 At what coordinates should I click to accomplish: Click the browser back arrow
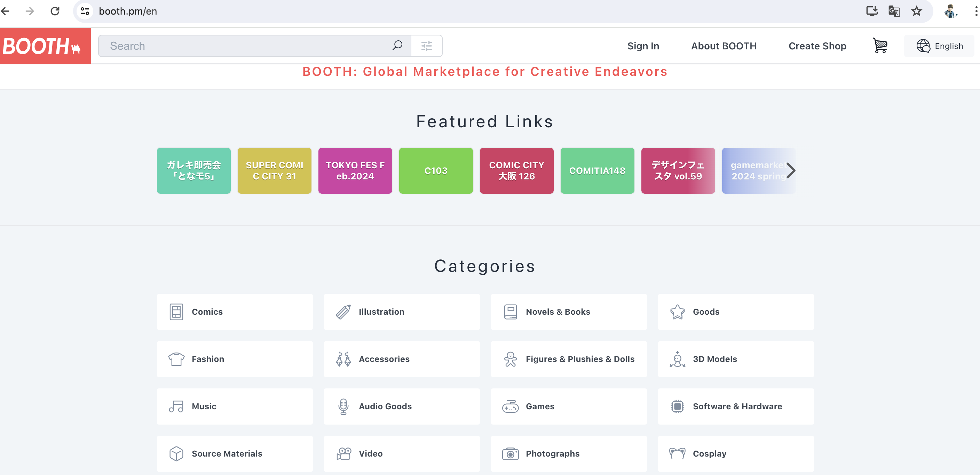click(5, 11)
